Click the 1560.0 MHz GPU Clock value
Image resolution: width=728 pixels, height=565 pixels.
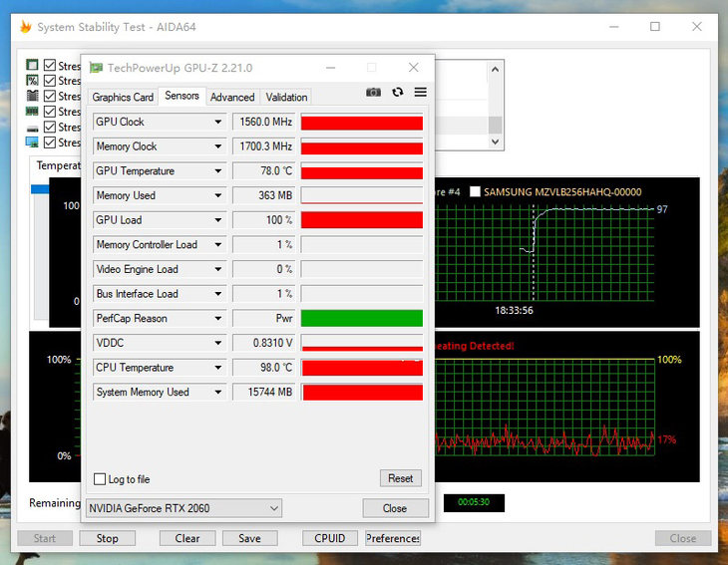coord(263,122)
